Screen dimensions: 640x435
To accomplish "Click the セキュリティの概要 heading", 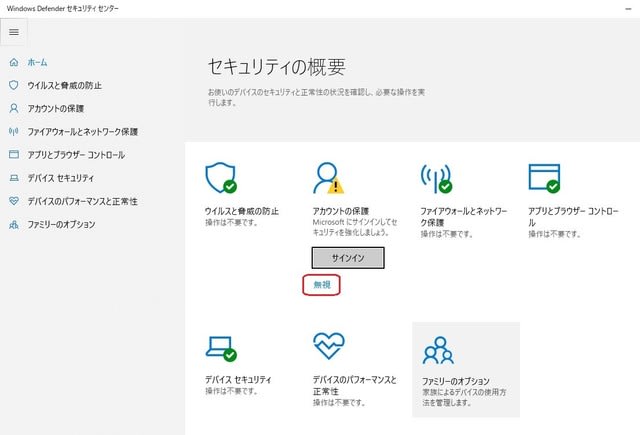I will [x=277, y=67].
